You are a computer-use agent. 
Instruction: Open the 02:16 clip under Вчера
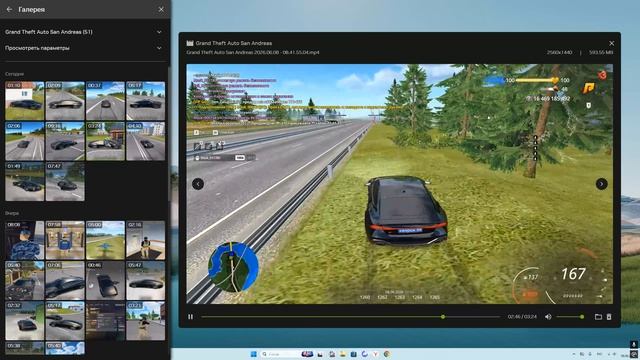click(x=146, y=240)
